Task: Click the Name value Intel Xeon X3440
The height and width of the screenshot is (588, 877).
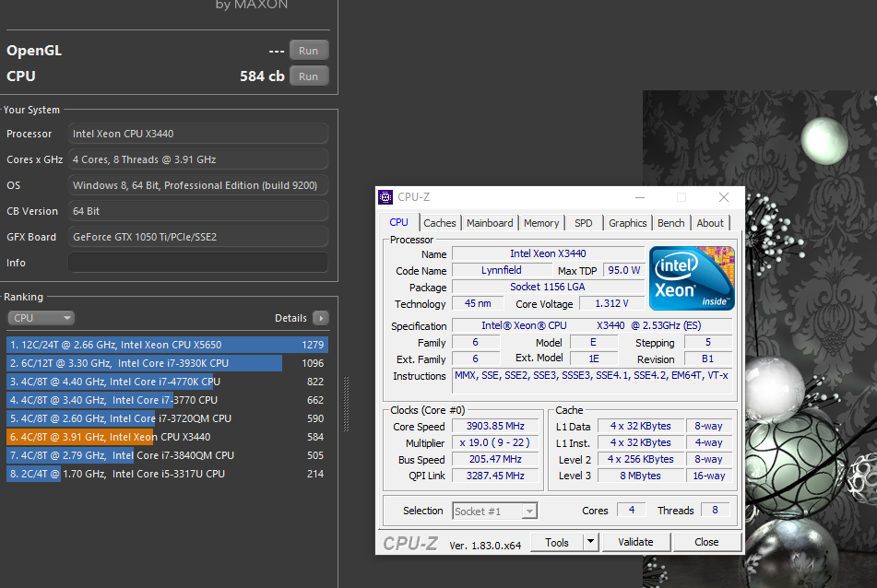Action: coord(548,253)
